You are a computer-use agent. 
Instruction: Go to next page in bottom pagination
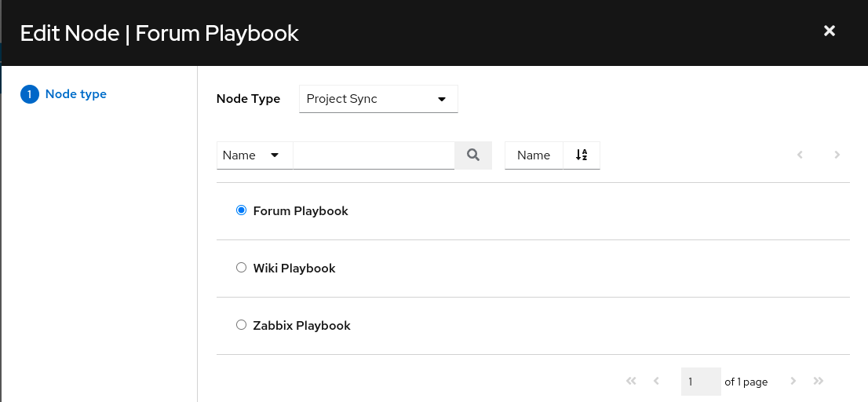click(x=793, y=382)
